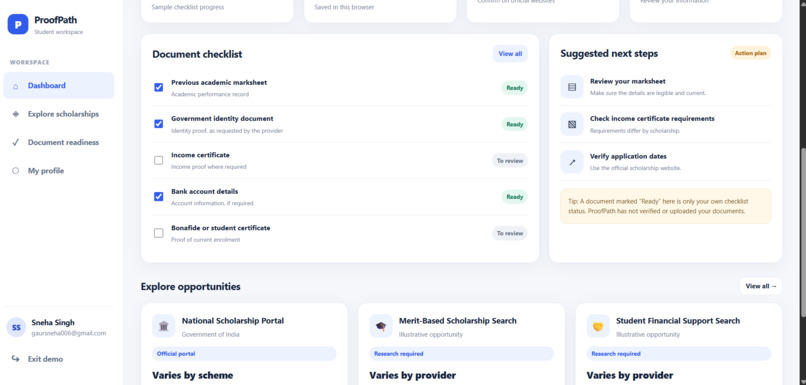Click Ready badge for Bank account details
Screen dimensions: 806x385
click(x=515, y=197)
